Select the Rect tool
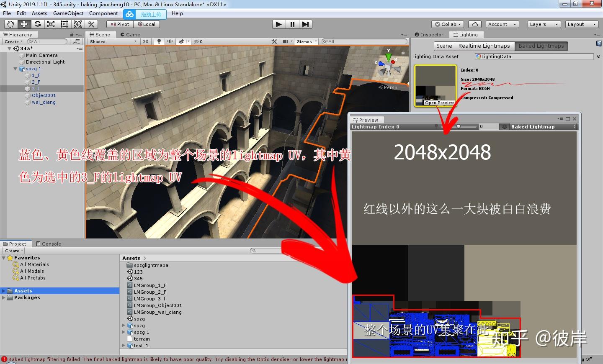This screenshot has height=364, width=603. (x=64, y=24)
